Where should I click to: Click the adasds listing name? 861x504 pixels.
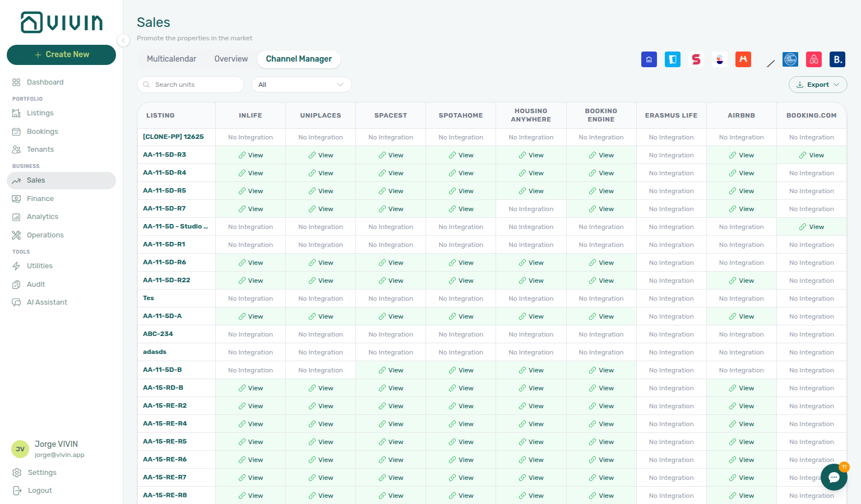(x=155, y=352)
